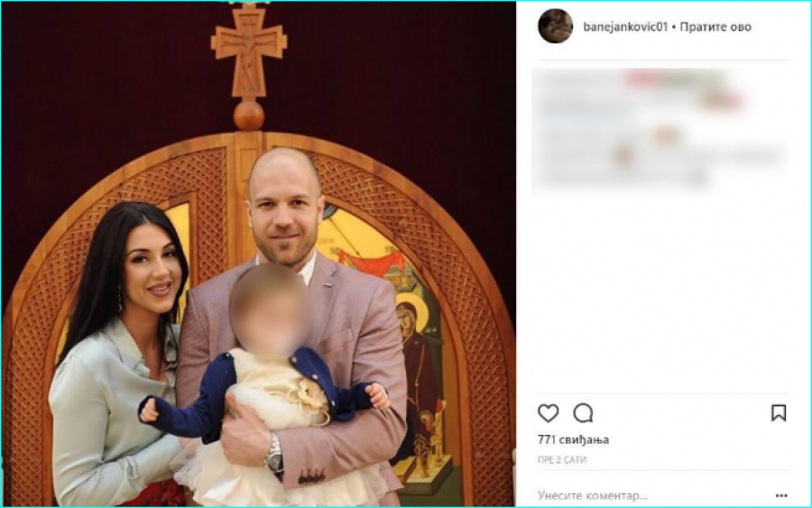This screenshot has width=812, height=508.
Task: Select the blurred caption text block
Action: tap(660, 131)
